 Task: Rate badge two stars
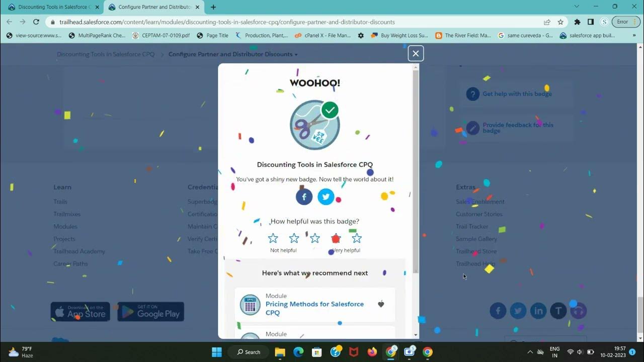click(x=294, y=238)
